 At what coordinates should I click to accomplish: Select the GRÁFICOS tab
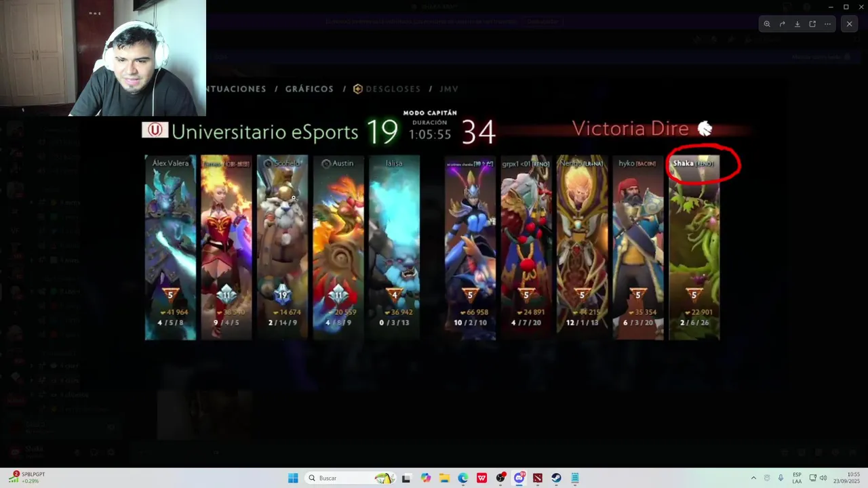309,89
